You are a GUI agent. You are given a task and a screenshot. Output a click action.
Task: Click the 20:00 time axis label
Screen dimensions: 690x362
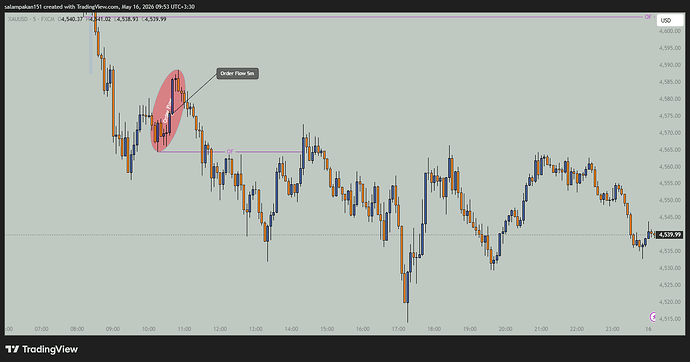pos(505,329)
